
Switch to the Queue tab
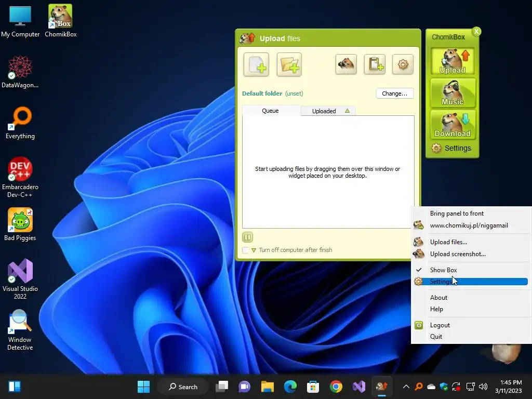pos(271,111)
